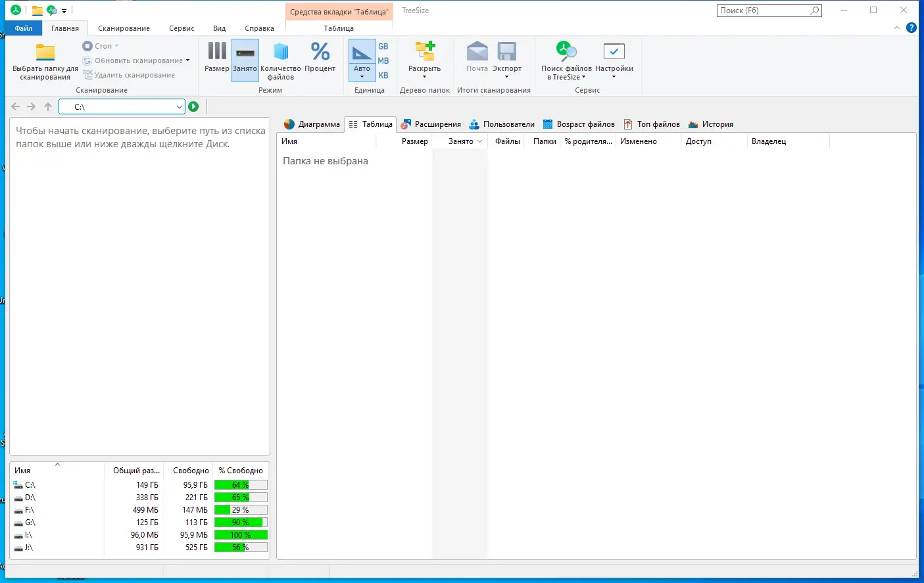
Task: Start scanning with the green arrow button
Action: pyautogui.click(x=193, y=106)
